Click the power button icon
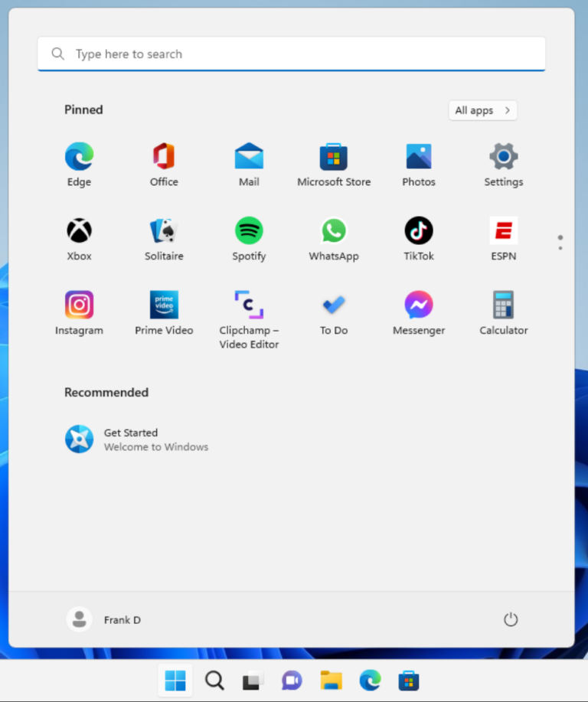 pos(511,619)
